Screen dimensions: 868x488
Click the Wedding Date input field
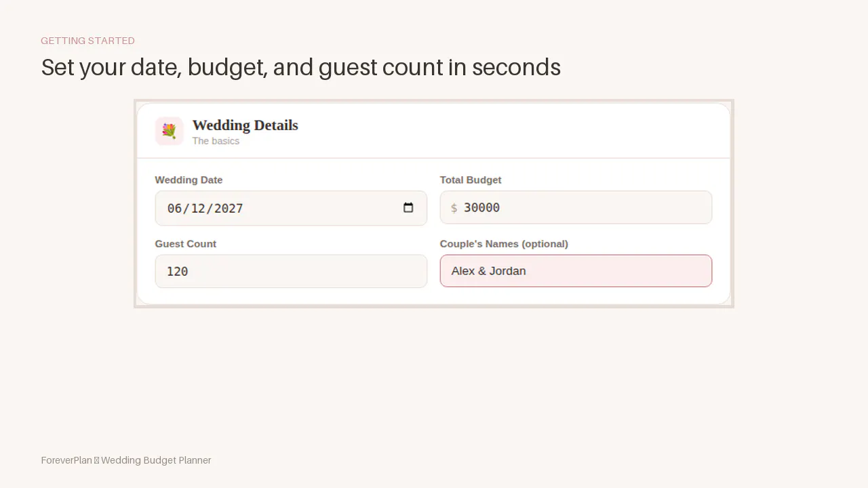point(291,208)
